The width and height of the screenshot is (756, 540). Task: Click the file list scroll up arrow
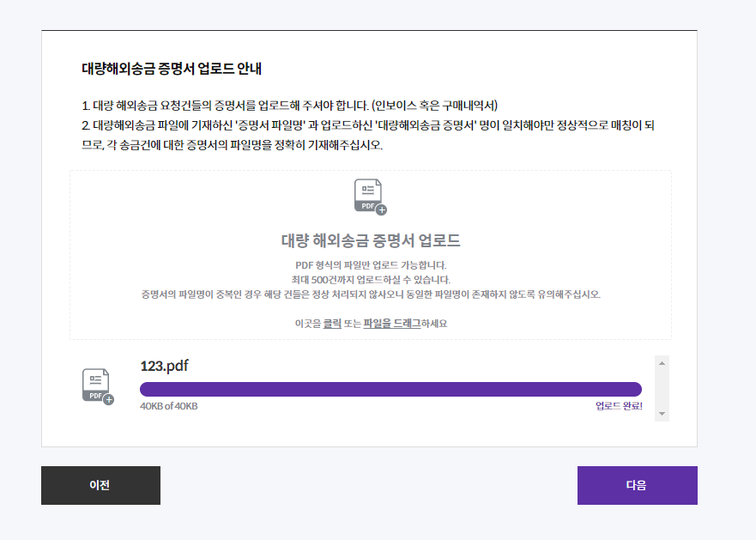[x=662, y=363]
